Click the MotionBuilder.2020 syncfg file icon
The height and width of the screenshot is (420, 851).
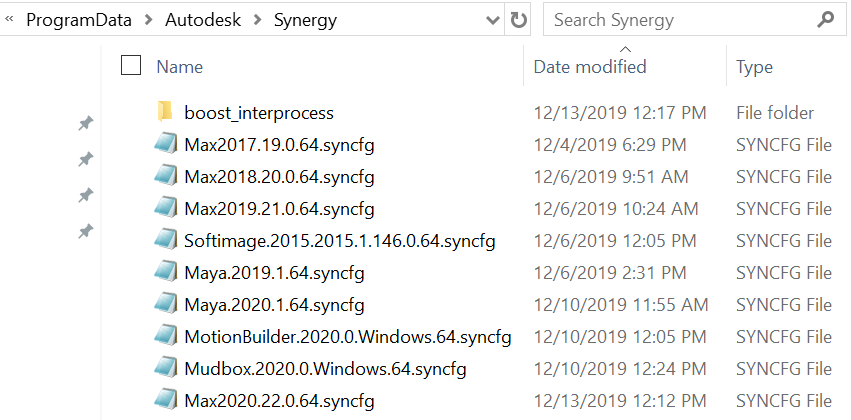pos(165,337)
